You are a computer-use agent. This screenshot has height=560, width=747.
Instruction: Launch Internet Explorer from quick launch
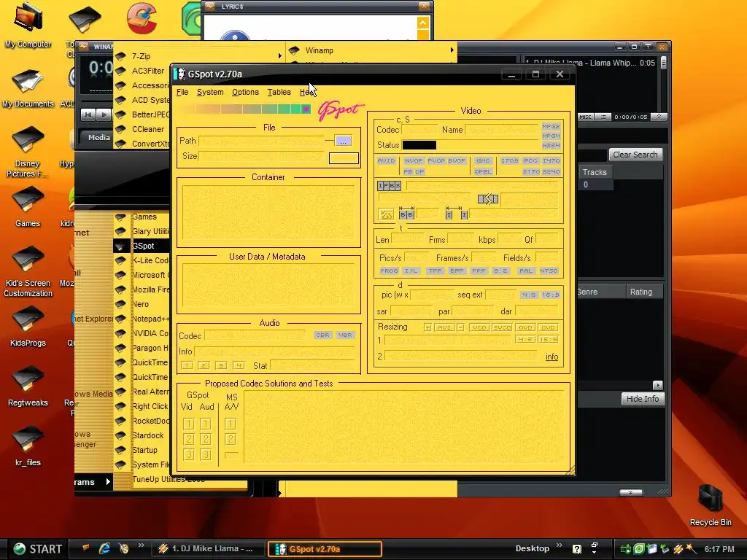coord(104,548)
